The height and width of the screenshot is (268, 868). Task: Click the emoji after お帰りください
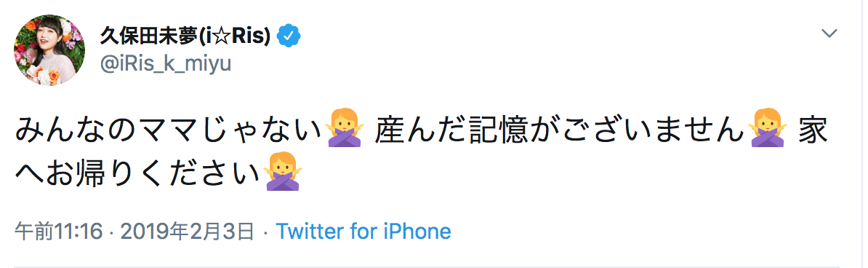(x=282, y=173)
